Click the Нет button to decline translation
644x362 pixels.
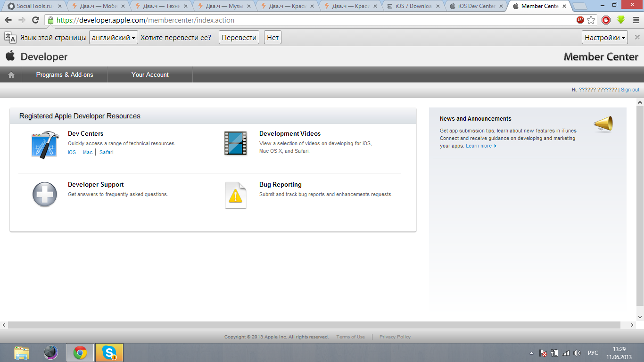273,38
